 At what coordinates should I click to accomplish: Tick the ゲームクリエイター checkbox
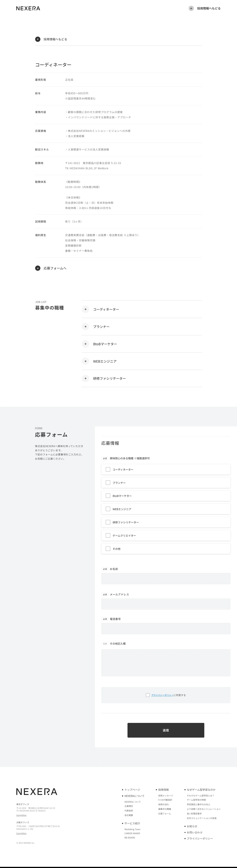pyautogui.click(x=108, y=535)
